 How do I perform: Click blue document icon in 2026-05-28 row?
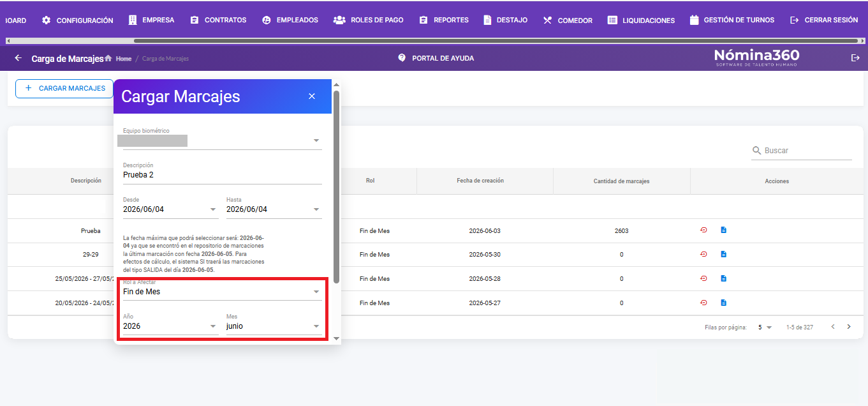pos(723,278)
